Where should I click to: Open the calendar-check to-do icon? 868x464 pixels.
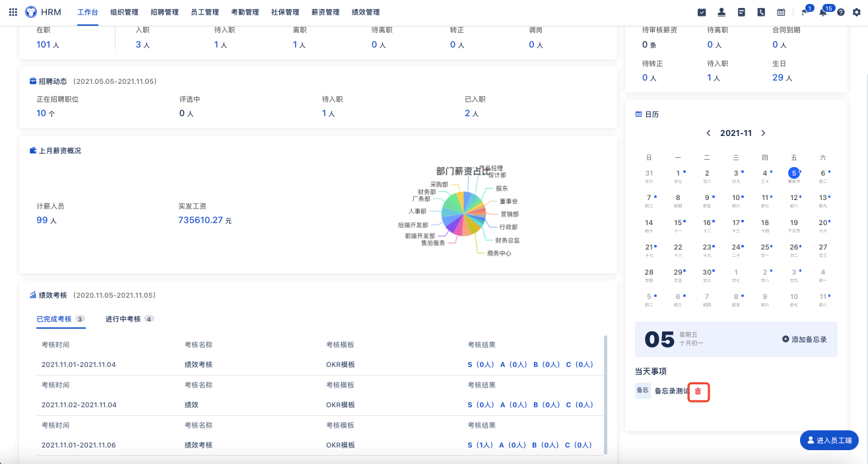tap(702, 12)
